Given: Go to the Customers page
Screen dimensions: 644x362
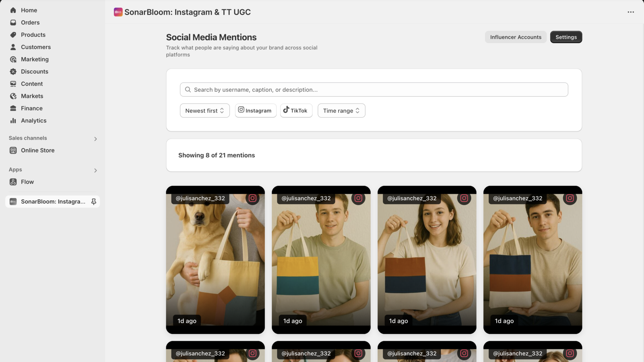Looking at the screenshot, I should [36, 47].
